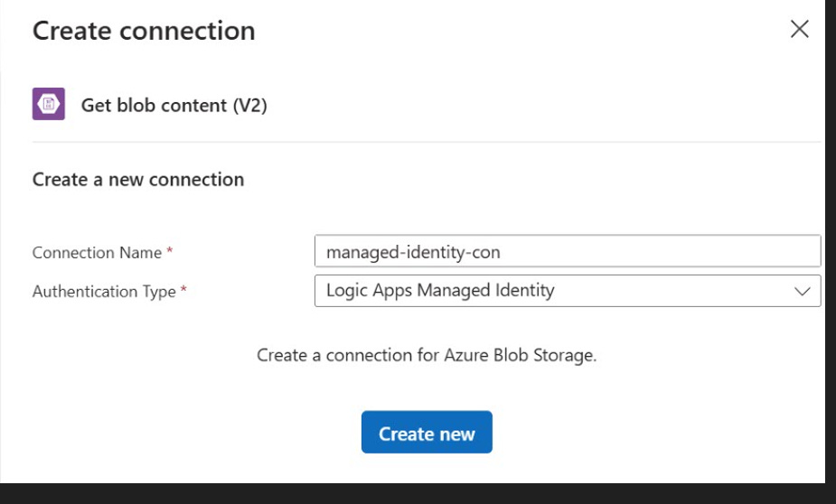Click the divider line below Get blob content
The width and height of the screenshot is (836, 504).
coord(427,142)
